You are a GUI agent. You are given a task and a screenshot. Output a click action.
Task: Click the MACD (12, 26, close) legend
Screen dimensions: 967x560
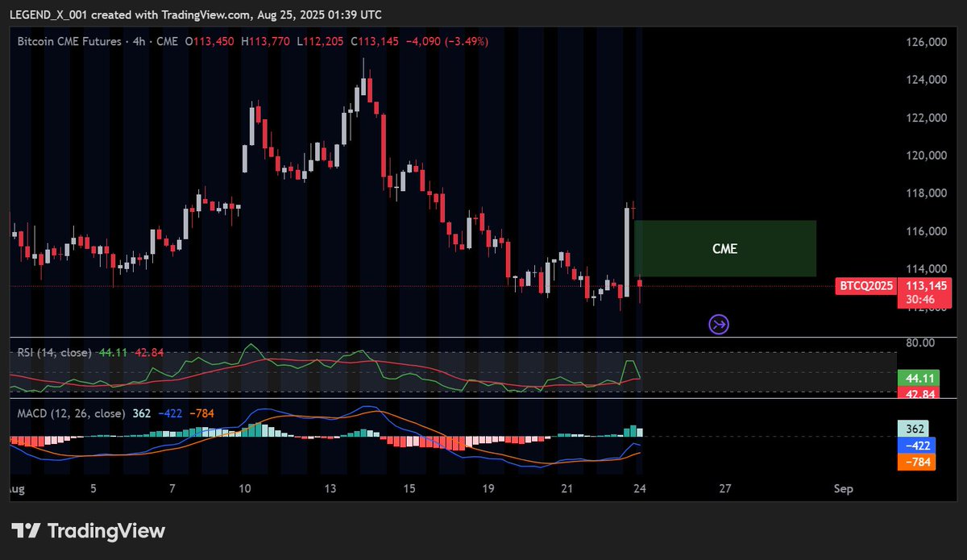tap(71, 413)
